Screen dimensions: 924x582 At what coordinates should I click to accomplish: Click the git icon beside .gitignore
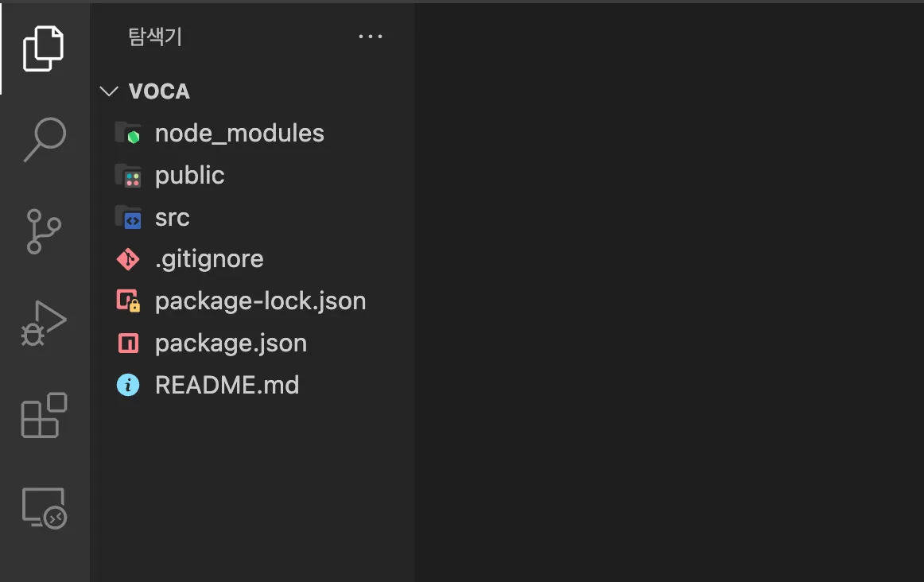(128, 259)
